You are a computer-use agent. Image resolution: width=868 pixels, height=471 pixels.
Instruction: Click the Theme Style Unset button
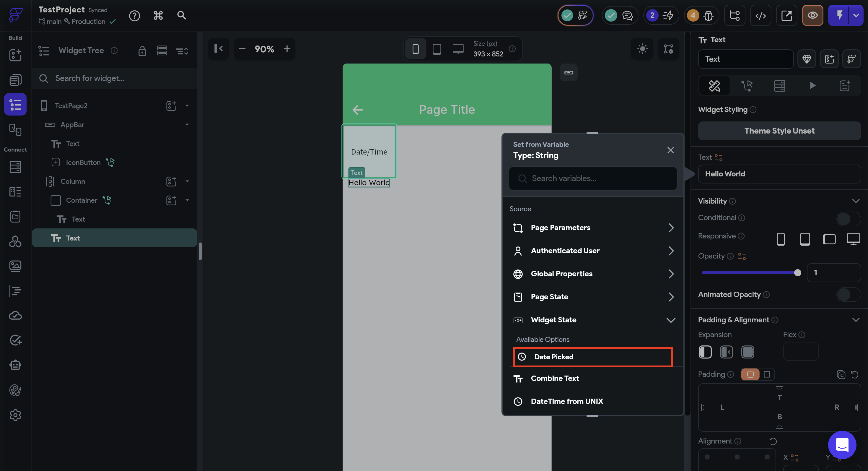pyautogui.click(x=779, y=131)
